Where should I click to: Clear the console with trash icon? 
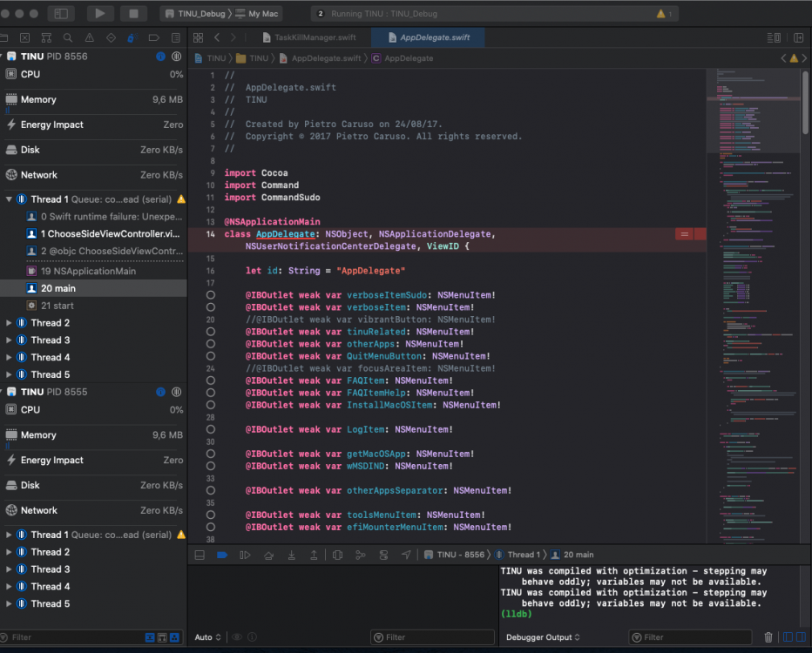click(x=768, y=637)
